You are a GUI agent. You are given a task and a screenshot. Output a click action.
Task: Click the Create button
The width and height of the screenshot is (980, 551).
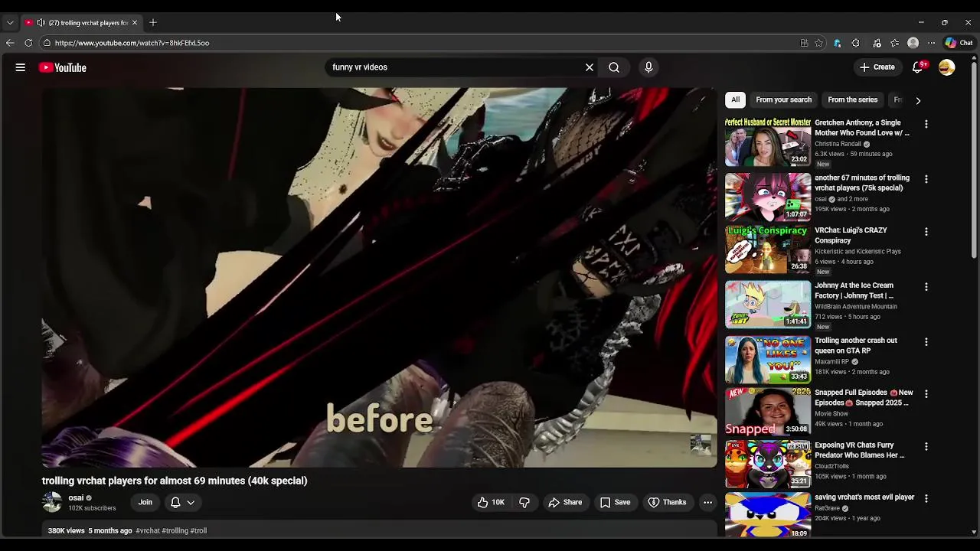pos(877,67)
